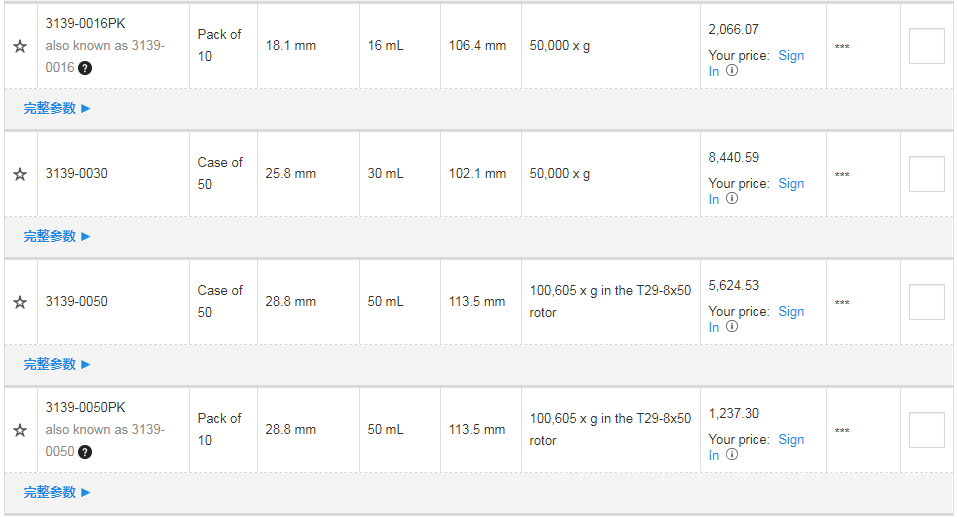Click the info icon under price 8,440.59

[x=732, y=199]
